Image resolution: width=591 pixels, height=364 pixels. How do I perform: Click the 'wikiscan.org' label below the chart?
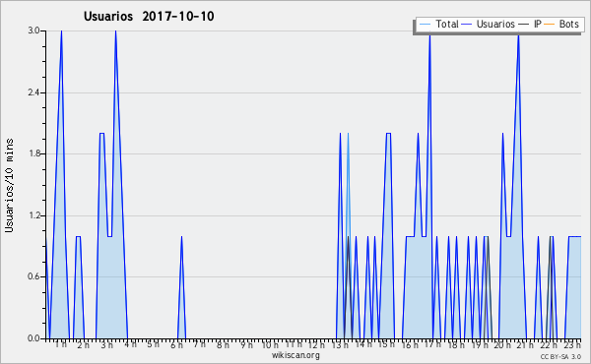tap(295, 355)
